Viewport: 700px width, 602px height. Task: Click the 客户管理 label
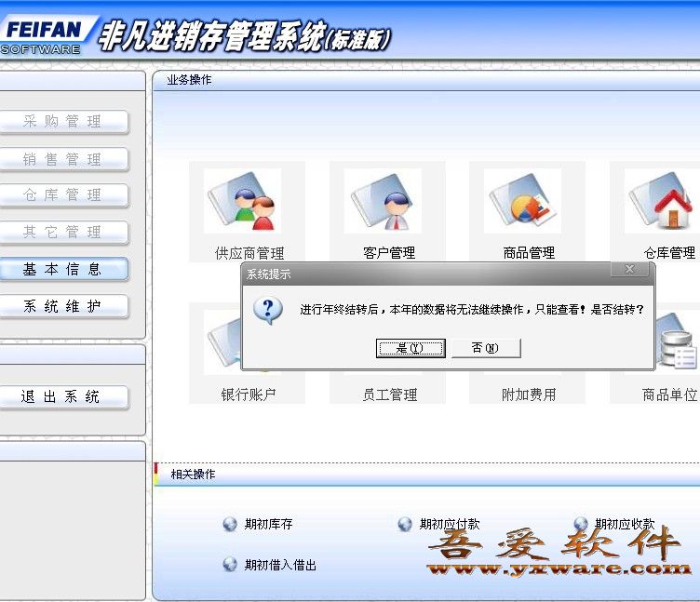click(x=389, y=253)
